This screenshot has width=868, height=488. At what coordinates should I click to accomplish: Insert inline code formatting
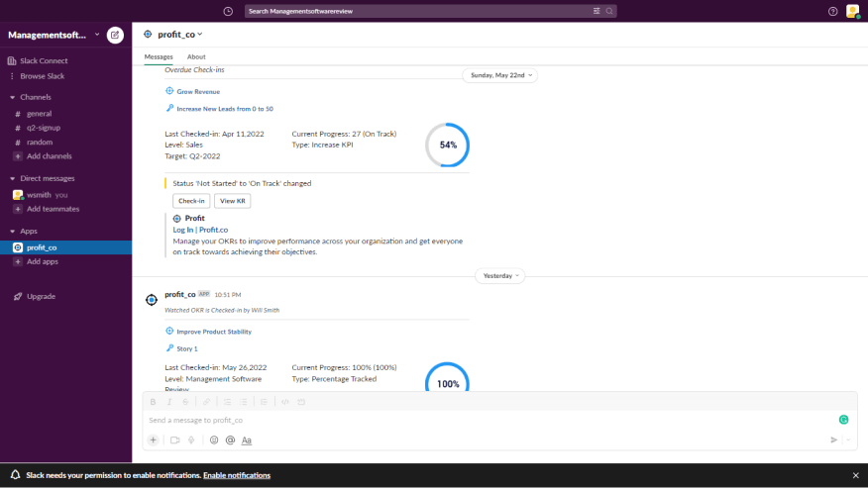pyautogui.click(x=285, y=402)
